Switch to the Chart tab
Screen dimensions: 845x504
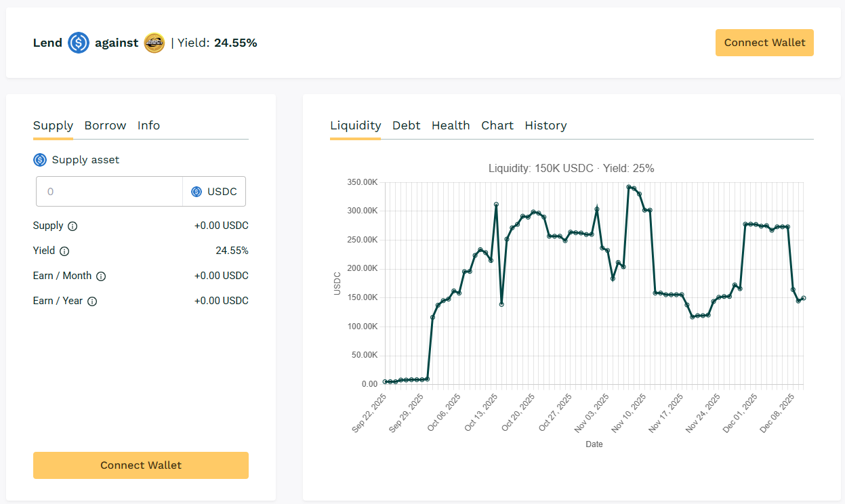pyautogui.click(x=497, y=125)
